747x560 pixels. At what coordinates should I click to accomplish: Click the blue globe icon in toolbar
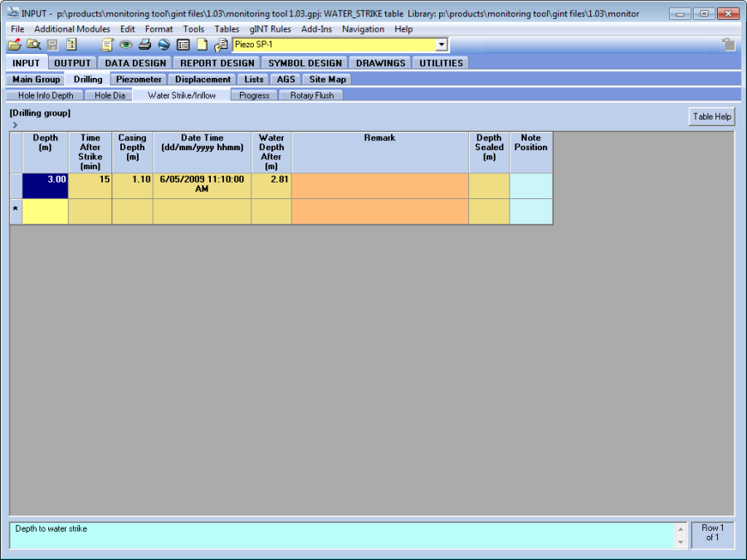tap(164, 45)
